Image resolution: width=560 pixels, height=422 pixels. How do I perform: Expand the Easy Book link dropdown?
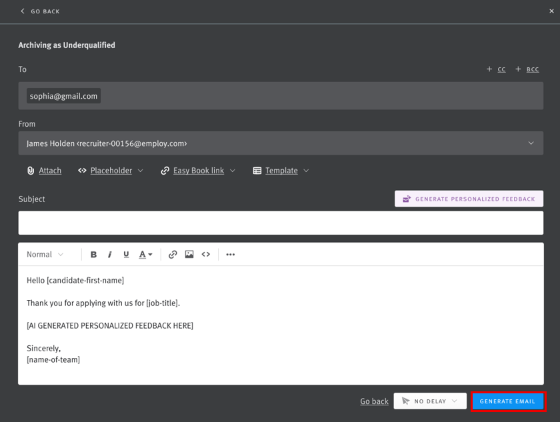pyautogui.click(x=232, y=171)
